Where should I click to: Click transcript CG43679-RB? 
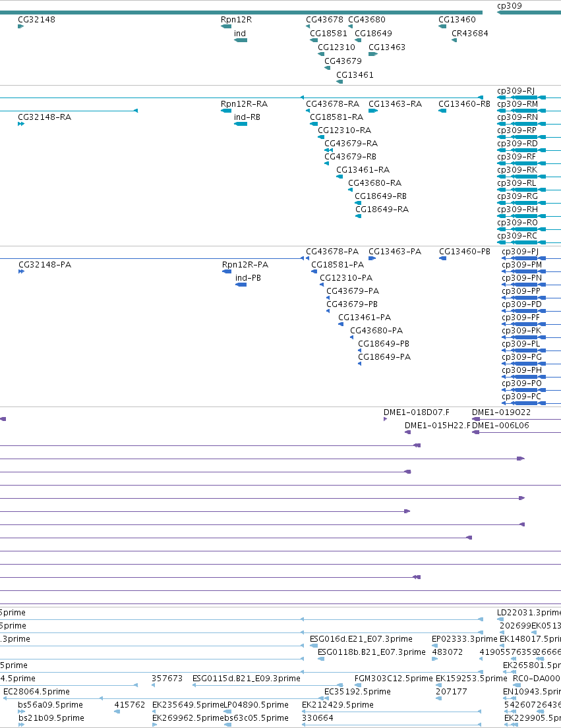[350, 156]
